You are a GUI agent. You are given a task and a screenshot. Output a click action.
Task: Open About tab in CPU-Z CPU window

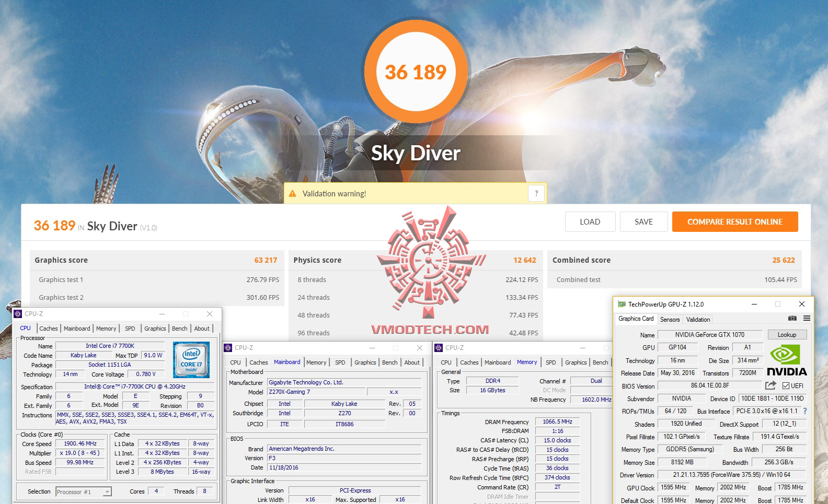(x=202, y=329)
